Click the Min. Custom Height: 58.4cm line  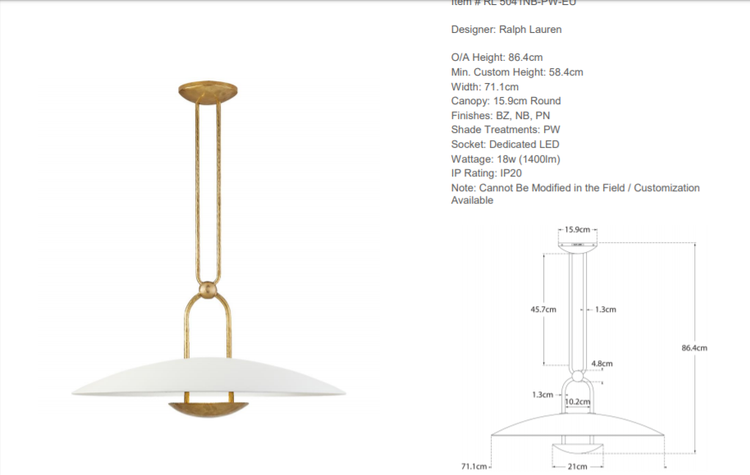tap(517, 72)
